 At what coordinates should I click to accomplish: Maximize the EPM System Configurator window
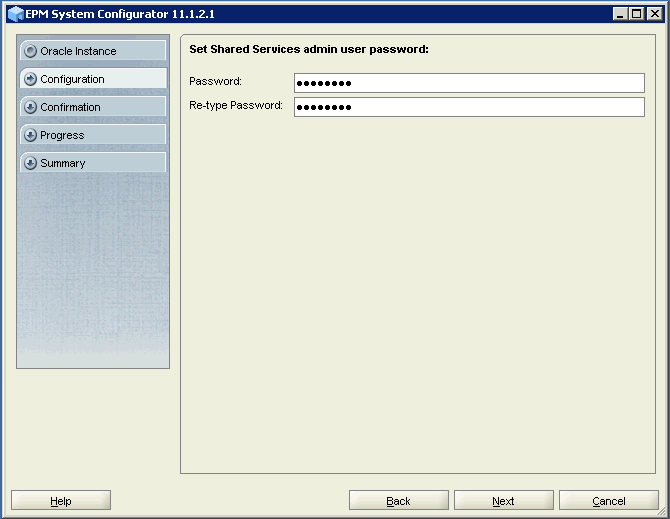click(x=637, y=14)
